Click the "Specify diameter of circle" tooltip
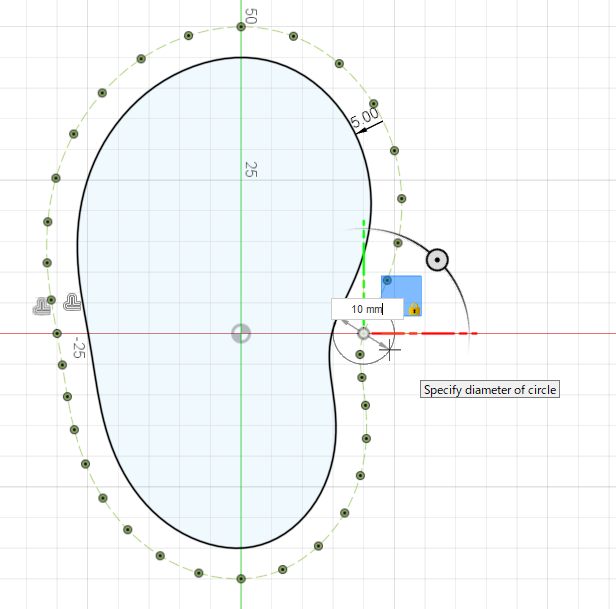616x609 pixels. pyautogui.click(x=489, y=390)
